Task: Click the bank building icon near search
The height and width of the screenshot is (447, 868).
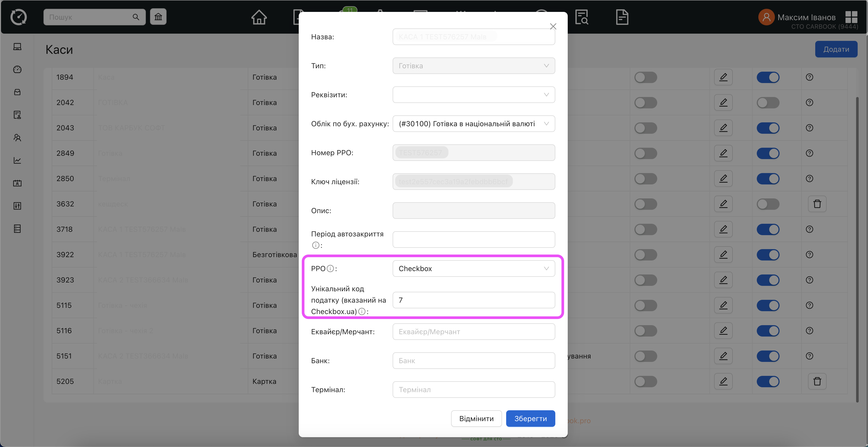Action: click(158, 17)
